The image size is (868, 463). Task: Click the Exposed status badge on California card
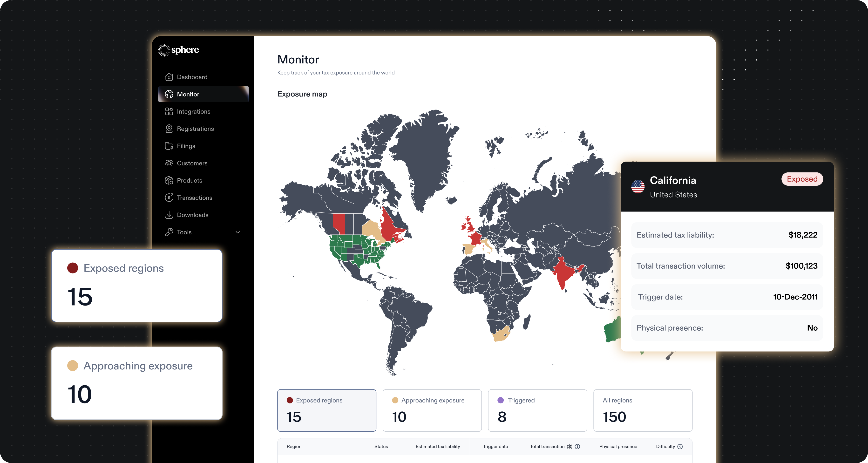pyautogui.click(x=802, y=179)
